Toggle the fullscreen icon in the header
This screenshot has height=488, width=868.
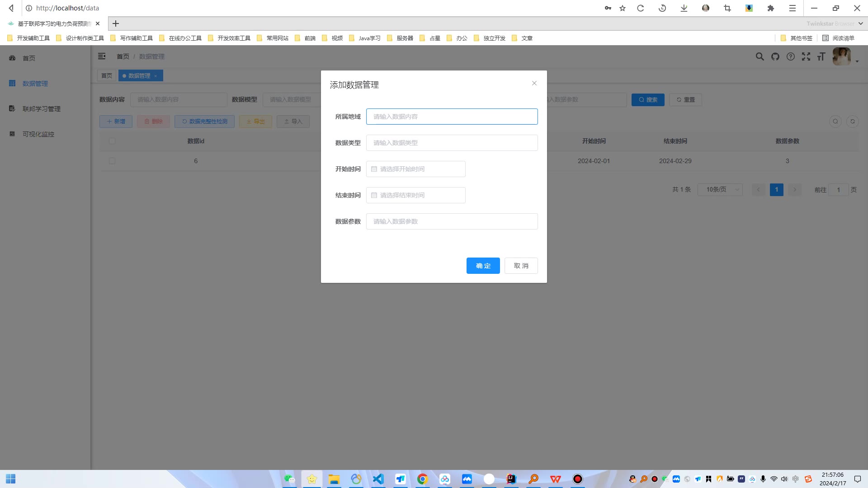pos(806,56)
